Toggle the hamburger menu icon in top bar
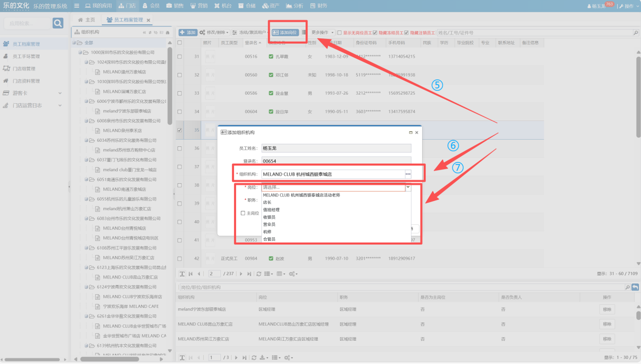Image resolution: width=641 pixels, height=364 pixels. 77,6
